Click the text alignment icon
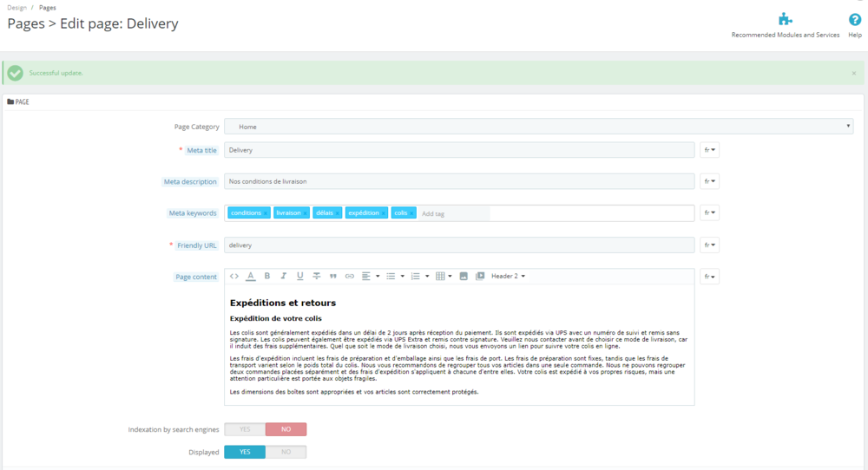 click(366, 276)
